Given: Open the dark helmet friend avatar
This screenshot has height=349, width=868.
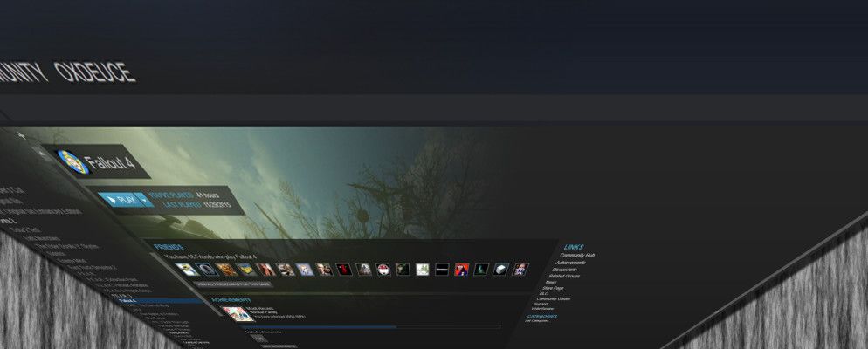Looking at the screenshot, I should [207, 270].
